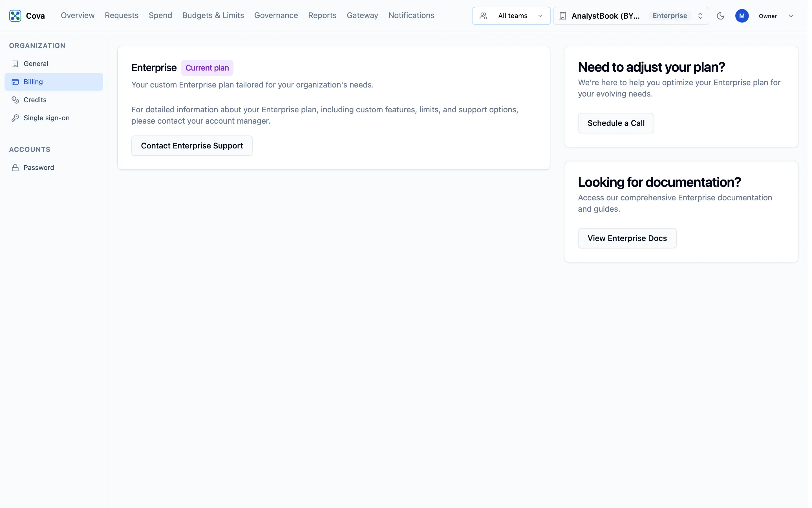Viewport: 812px width, 508px height.
Task: Click the Cova logo icon
Action: pyautogui.click(x=15, y=16)
